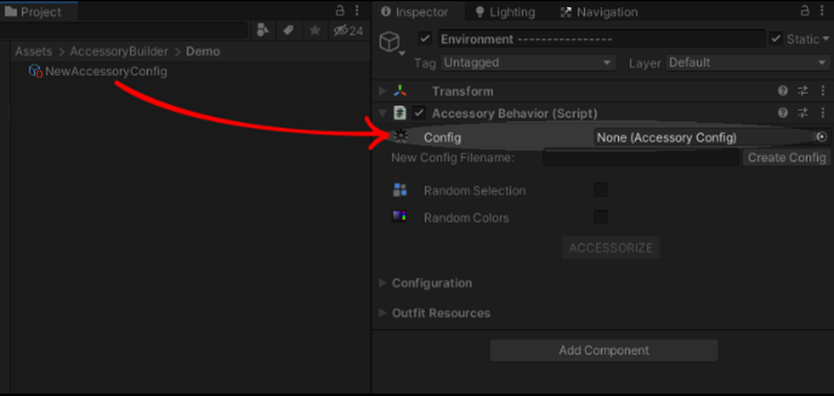Image resolution: width=834 pixels, height=396 pixels.
Task: Open the Config object picker circle
Action: pos(822,137)
